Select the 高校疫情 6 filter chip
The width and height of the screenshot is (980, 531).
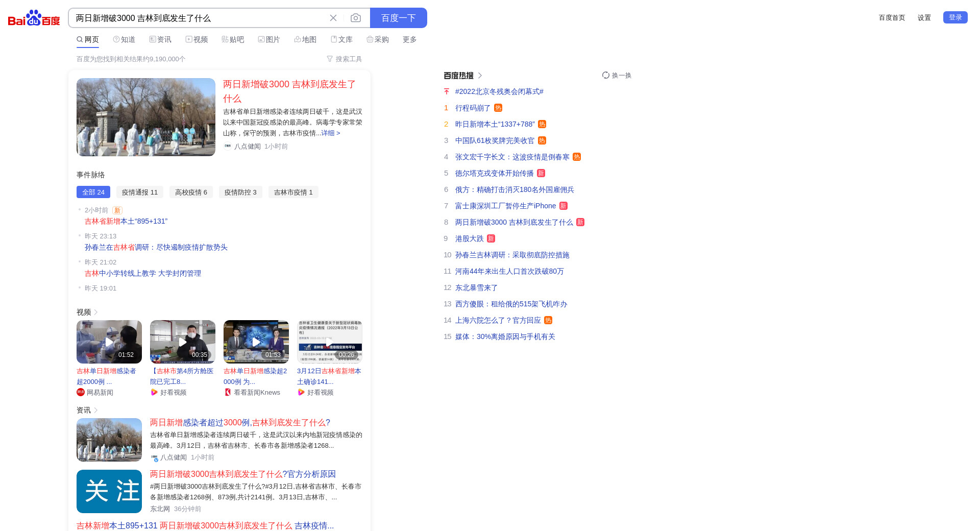(x=191, y=192)
